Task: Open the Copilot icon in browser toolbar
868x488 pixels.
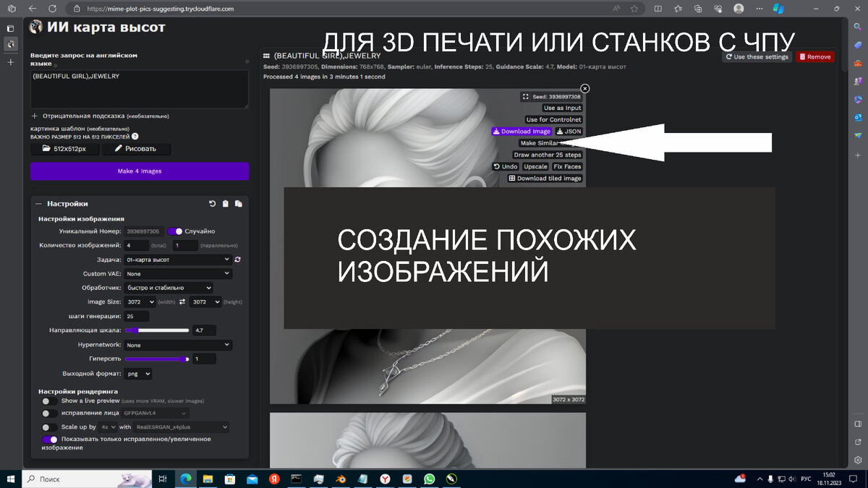Action: (778, 9)
